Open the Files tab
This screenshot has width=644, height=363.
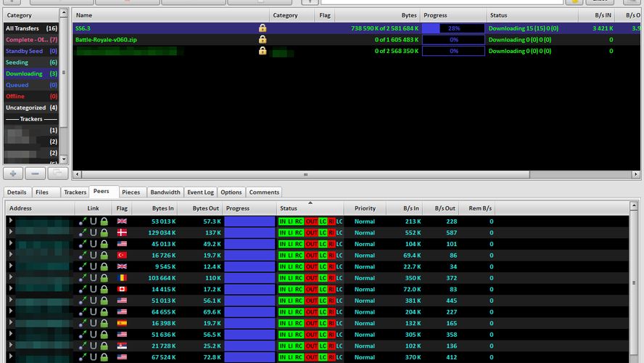coord(42,192)
